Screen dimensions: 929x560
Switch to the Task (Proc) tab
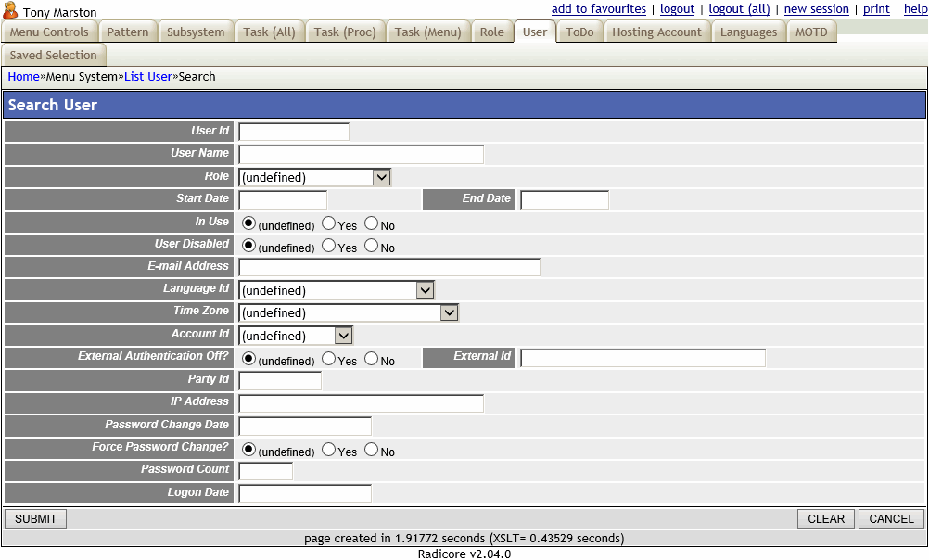click(x=346, y=31)
